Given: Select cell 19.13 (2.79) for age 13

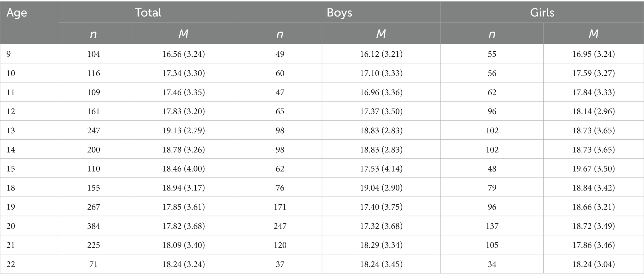Looking at the screenshot, I should point(184,130).
